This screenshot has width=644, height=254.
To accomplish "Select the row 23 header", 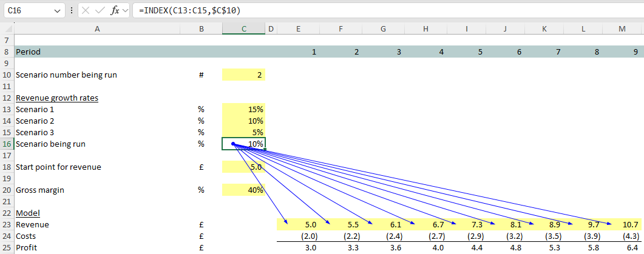I will click(x=6, y=224).
